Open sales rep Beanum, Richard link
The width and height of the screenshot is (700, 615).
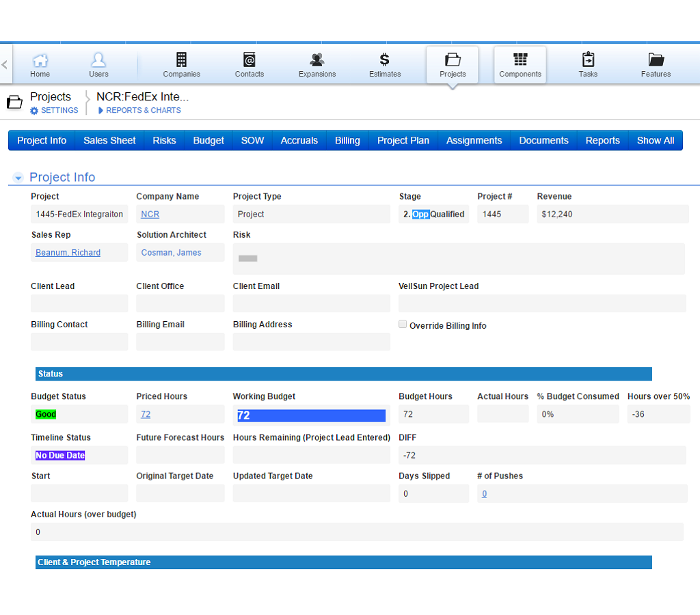pos(68,253)
